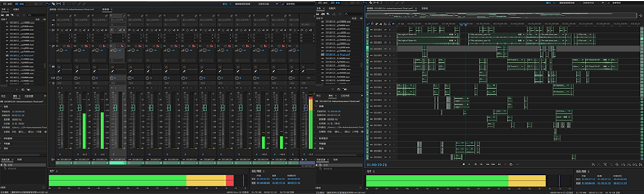This screenshot has height=194, width=644.
Task: Arm record on first track in right window
Action: (x=394, y=30)
